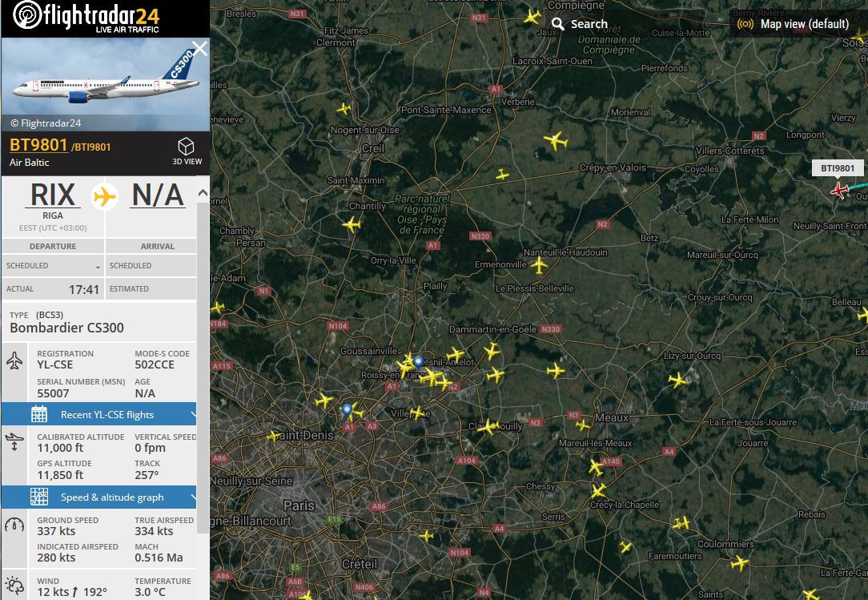The image size is (868, 600).
Task: Click the speedometer icon
Action: tap(14, 525)
